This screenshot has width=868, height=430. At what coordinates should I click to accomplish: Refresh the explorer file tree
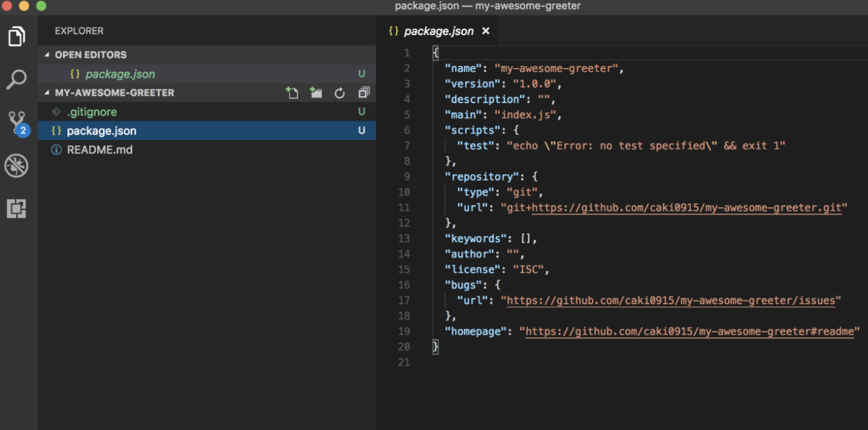coord(340,94)
